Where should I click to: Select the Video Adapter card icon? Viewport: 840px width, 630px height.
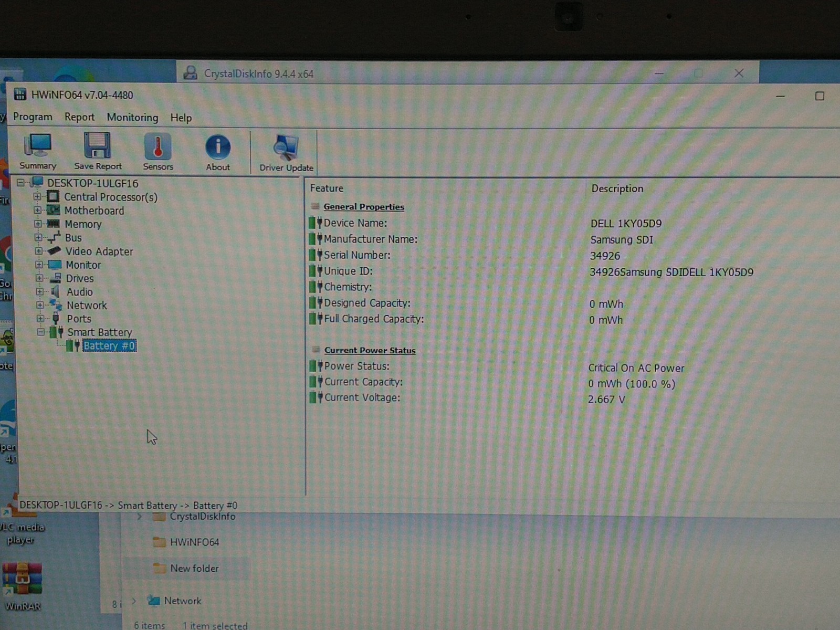point(55,251)
